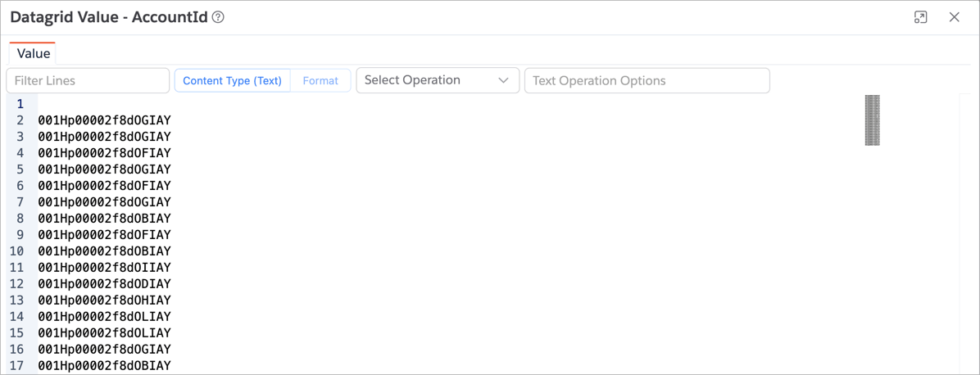Switch to the Value tab

[x=34, y=53]
